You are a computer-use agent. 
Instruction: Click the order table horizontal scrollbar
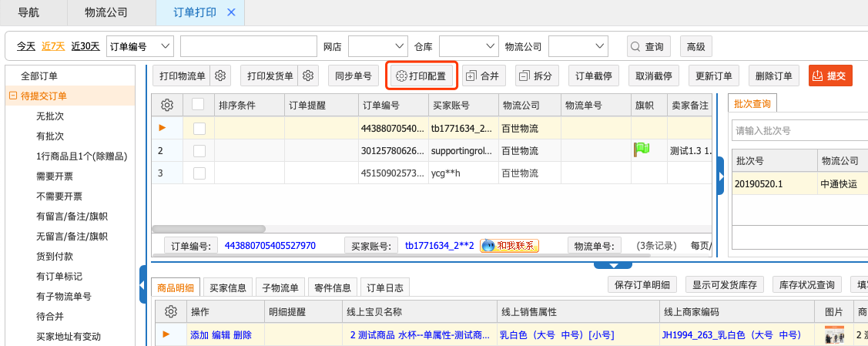tap(208, 229)
